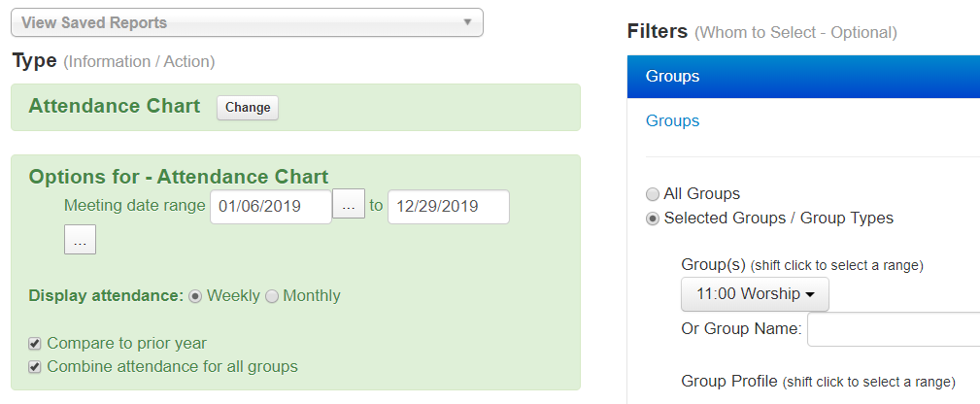Select the Weekly display attendance option
The image size is (980, 404).
[x=195, y=296]
